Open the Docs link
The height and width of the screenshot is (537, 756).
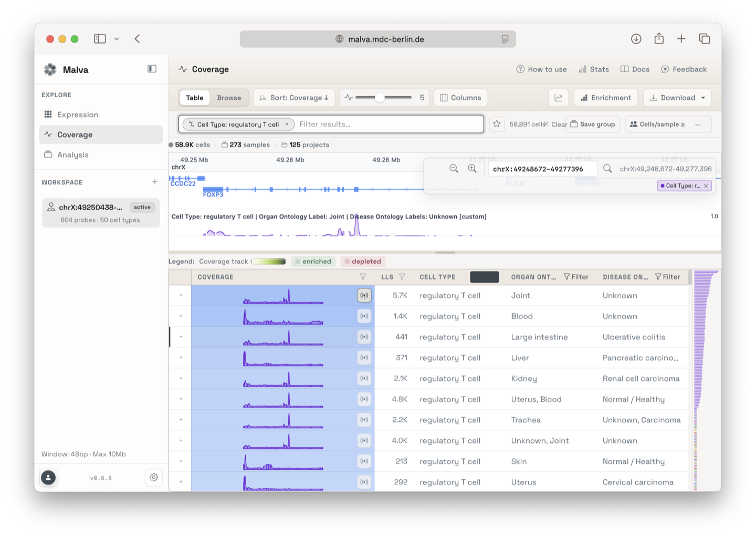[x=635, y=69]
